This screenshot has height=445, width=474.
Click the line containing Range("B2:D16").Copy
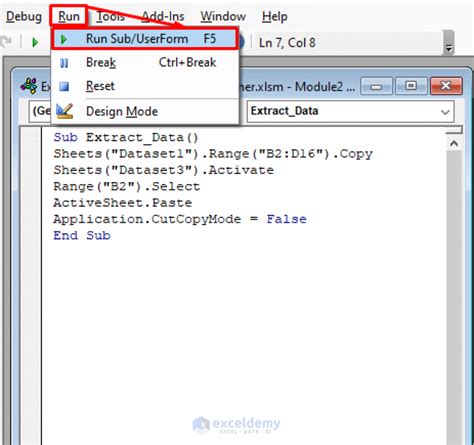click(x=213, y=154)
